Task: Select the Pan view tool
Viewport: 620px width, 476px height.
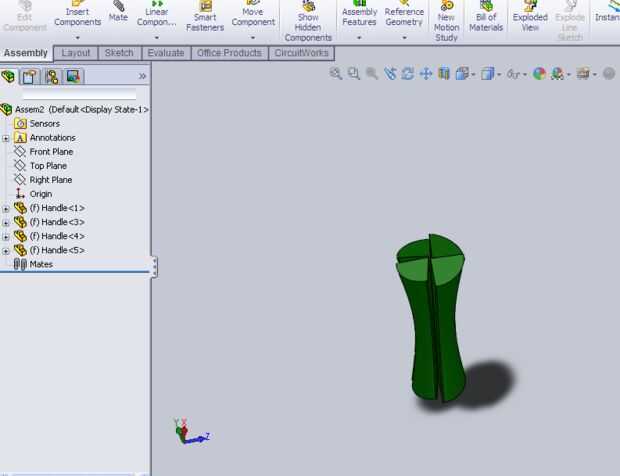Action: tap(426, 74)
